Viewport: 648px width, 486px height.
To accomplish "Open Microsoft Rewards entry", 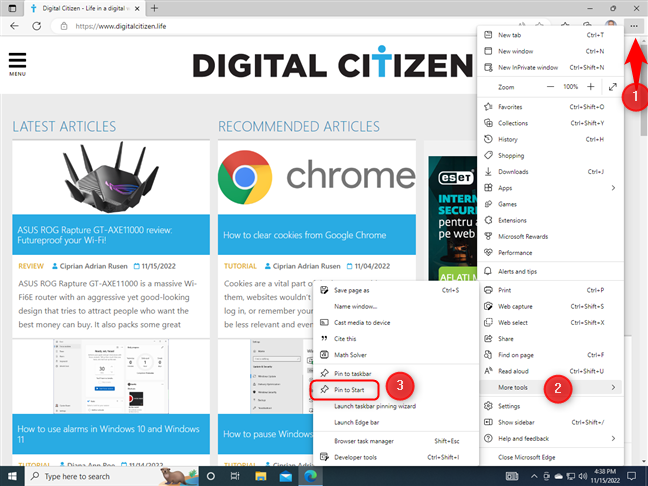I will click(550, 236).
